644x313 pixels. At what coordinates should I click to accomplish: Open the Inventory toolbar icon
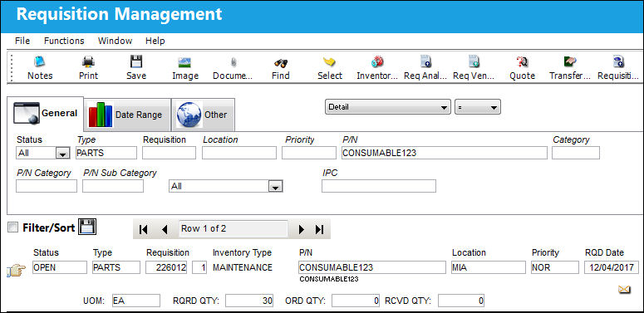pos(377,62)
